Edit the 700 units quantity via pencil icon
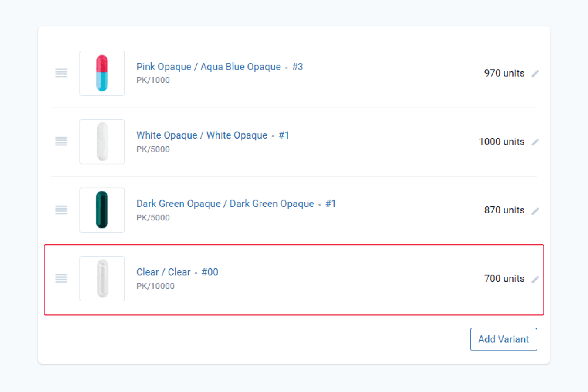This screenshot has height=392, width=588. pyautogui.click(x=535, y=279)
